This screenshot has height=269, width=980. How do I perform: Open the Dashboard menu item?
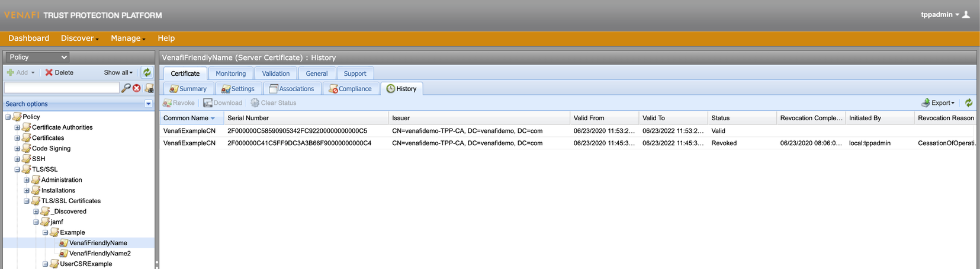28,38
